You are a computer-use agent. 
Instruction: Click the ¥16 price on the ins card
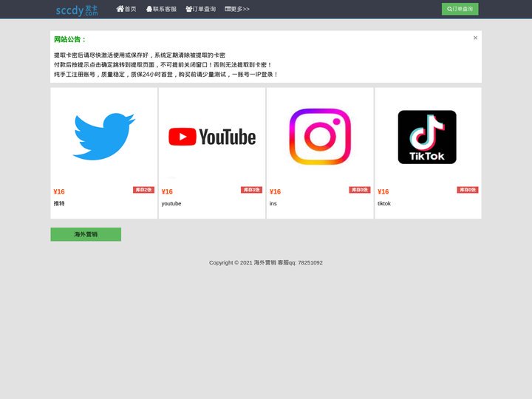click(x=275, y=191)
